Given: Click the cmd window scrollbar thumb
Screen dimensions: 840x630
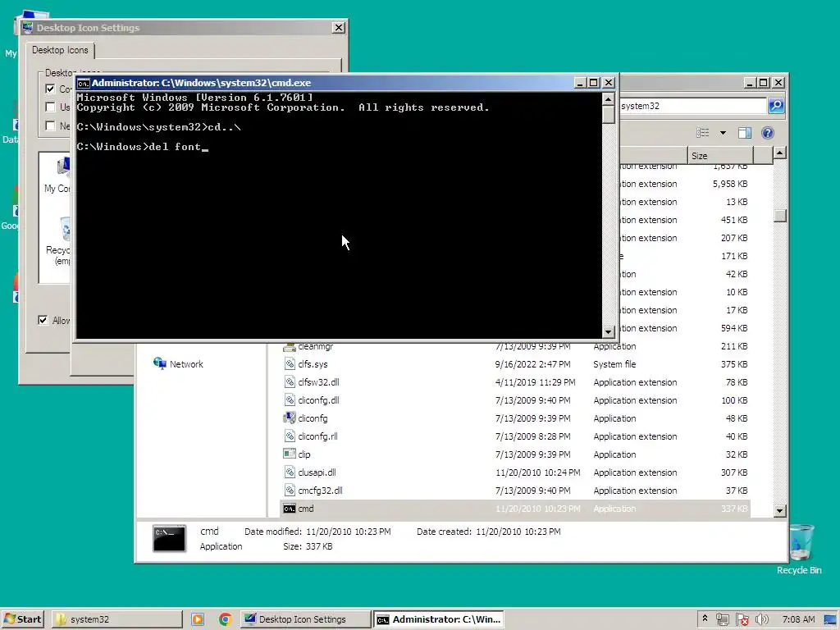Looking at the screenshot, I should pyautogui.click(x=608, y=115).
